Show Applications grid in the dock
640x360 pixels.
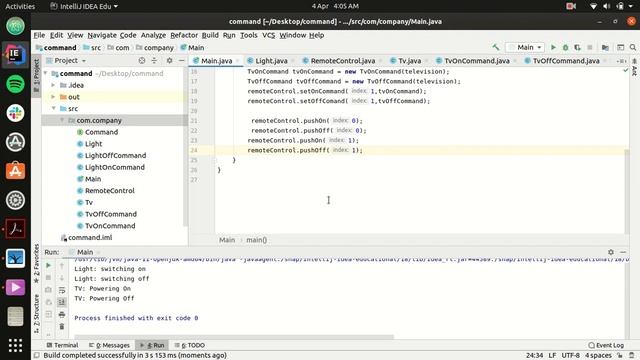click(x=16, y=345)
